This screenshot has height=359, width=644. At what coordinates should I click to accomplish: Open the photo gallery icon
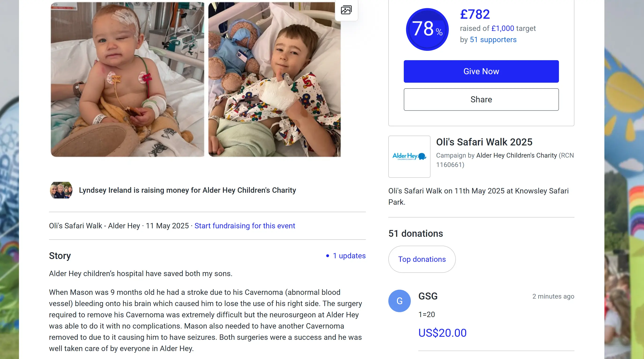click(346, 10)
